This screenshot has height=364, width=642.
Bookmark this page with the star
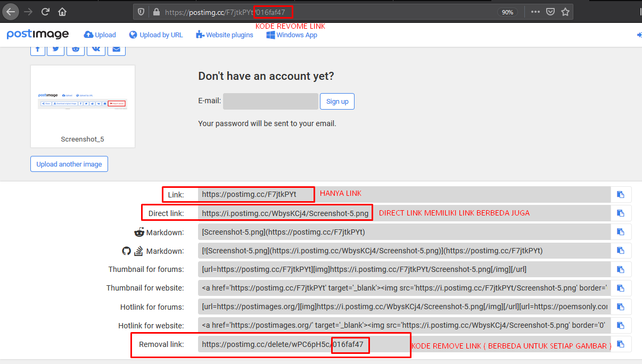[565, 12]
